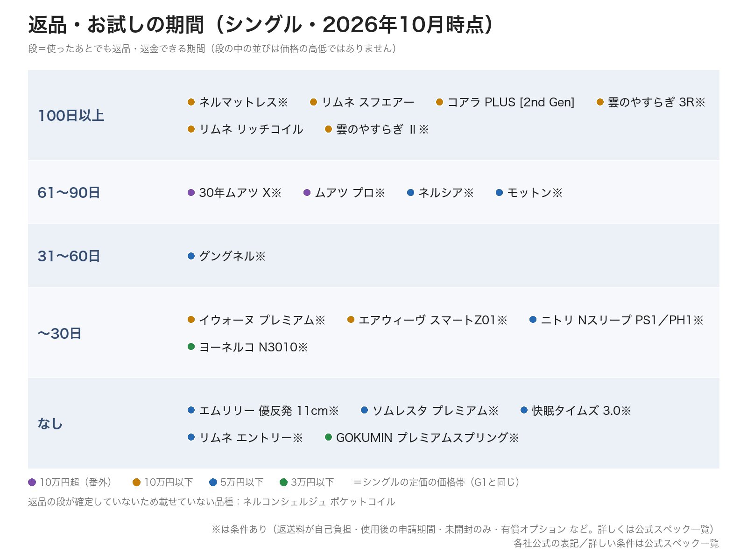The image size is (747, 560).
Task: Click the 〜30日 row label
Action: click(x=59, y=334)
